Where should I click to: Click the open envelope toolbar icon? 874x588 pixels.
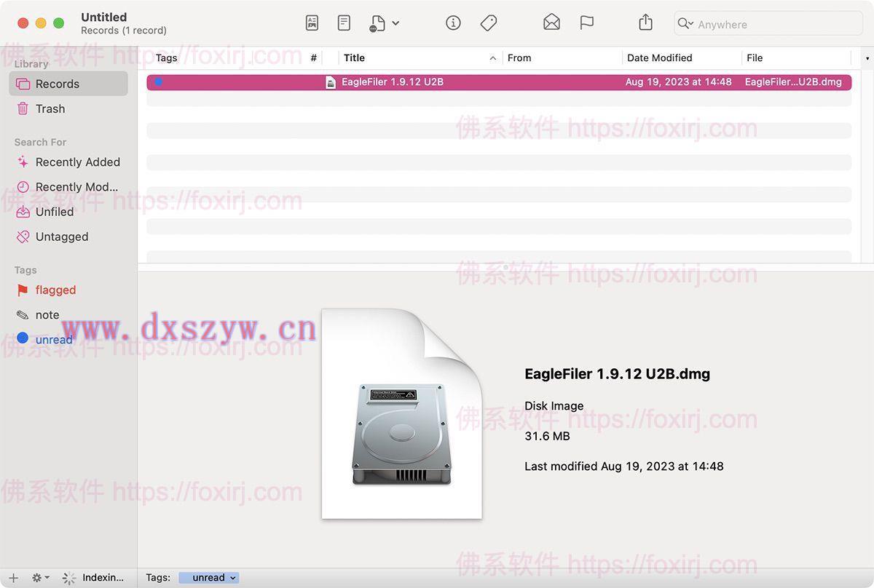click(x=551, y=23)
